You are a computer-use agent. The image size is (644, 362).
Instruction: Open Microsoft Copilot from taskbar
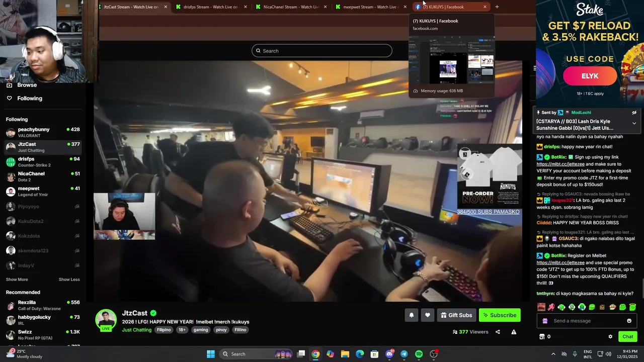[330, 354]
